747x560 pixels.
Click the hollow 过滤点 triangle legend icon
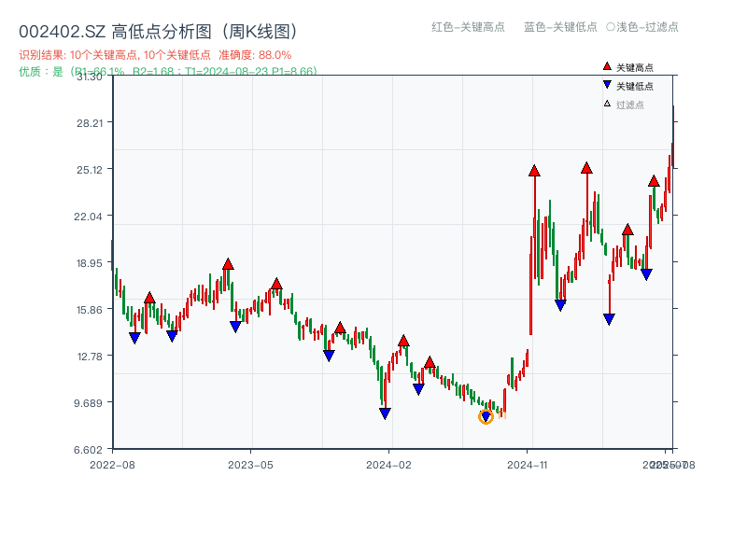point(607,104)
